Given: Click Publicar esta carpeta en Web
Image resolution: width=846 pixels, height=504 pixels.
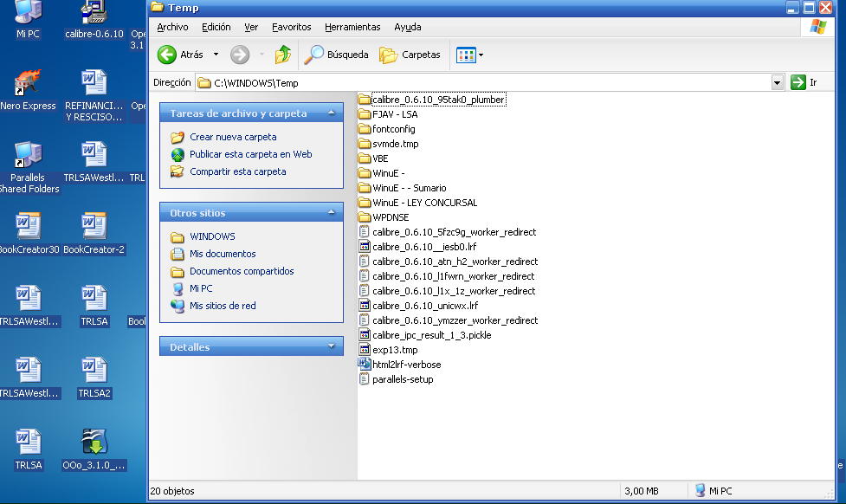Looking at the screenshot, I should (251, 154).
